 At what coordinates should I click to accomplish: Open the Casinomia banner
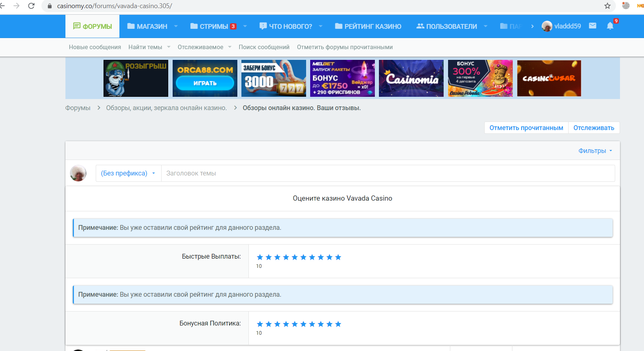[411, 78]
